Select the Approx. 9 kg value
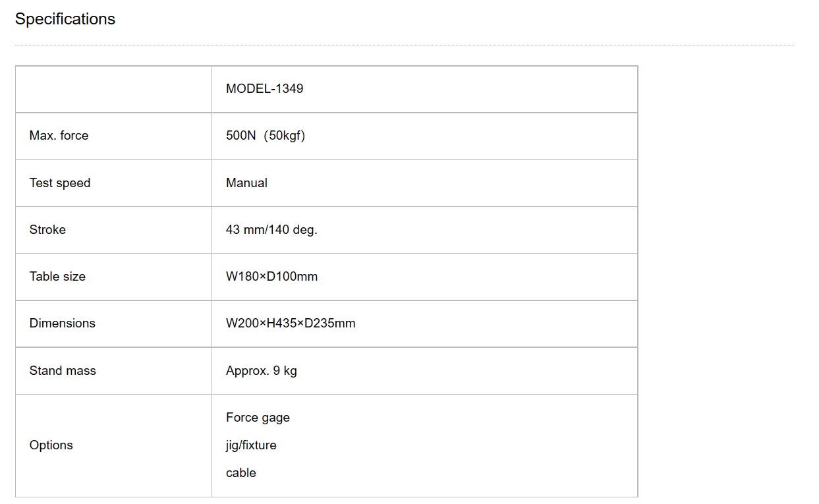 tap(262, 371)
